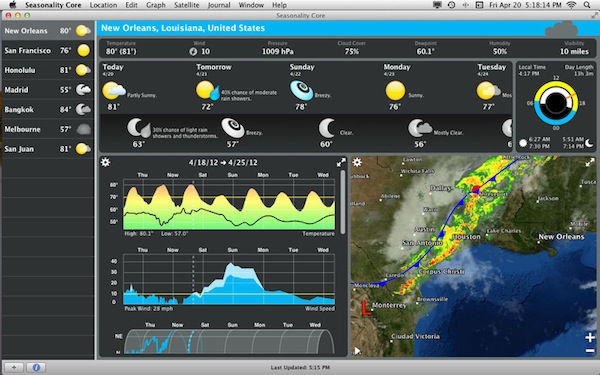Toggle the window fullscreen arrows icon
The width and height of the screenshot is (600, 375).
pos(594,16)
